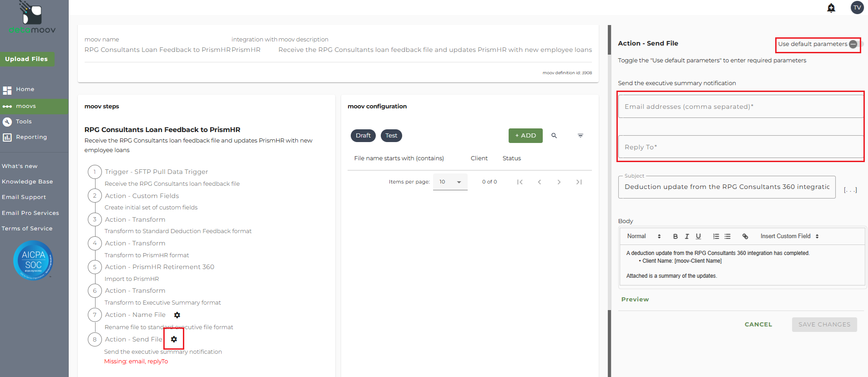Click 'File name starts with (contains)' column header
This screenshot has width=868, height=377.
coord(399,158)
